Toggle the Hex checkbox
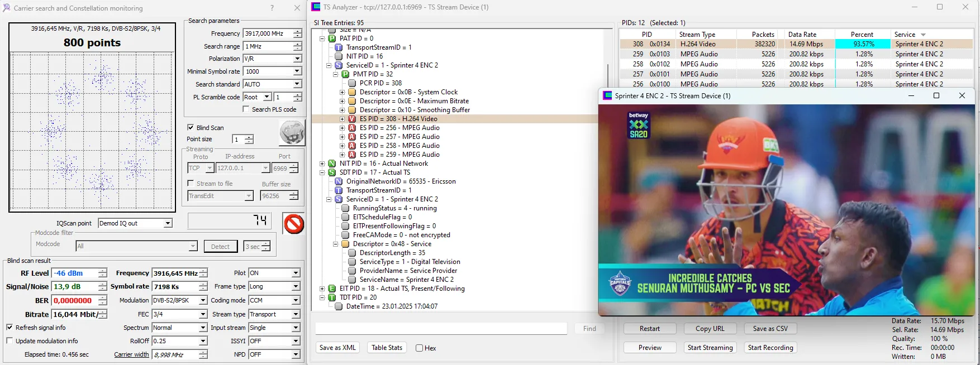 tap(419, 348)
